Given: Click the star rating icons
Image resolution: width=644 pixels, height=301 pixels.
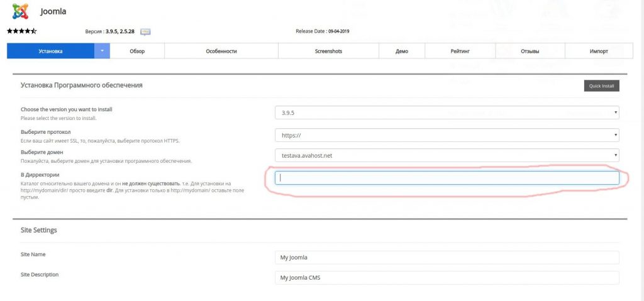Looking at the screenshot, I should pyautogui.click(x=22, y=31).
